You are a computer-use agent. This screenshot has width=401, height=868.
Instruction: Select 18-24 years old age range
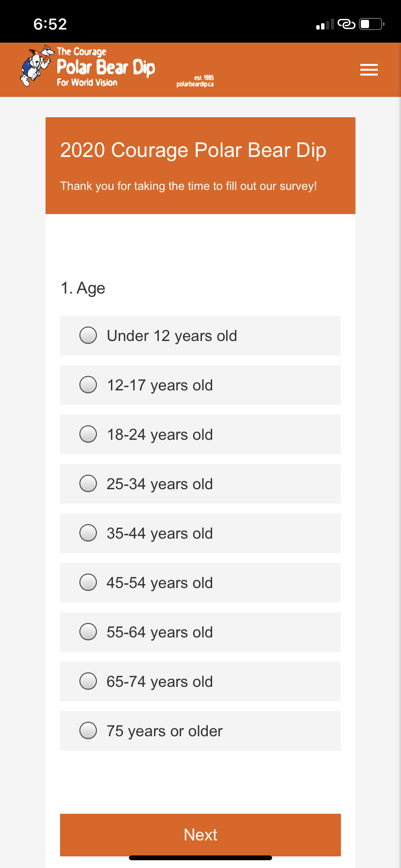pyautogui.click(x=200, y=434)
